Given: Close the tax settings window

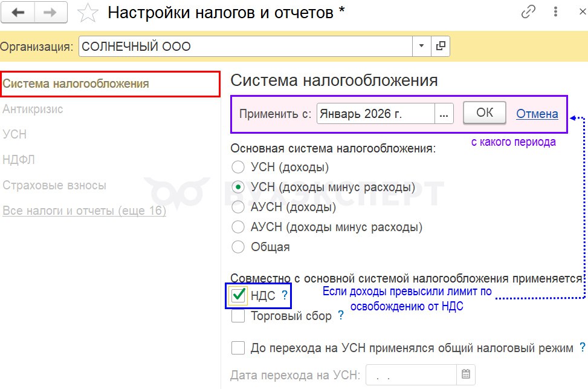Looking at the screenshot, I should [583, 12].
